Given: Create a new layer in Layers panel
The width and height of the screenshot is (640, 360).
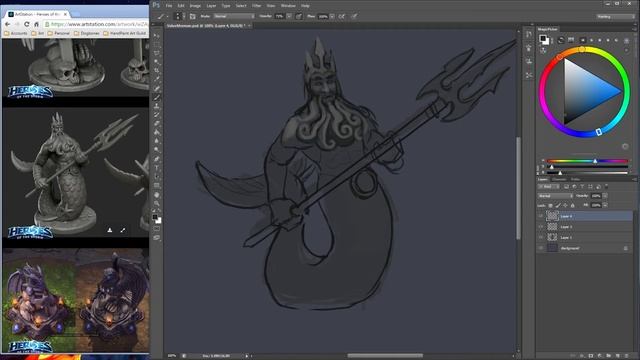Looking at the screenshot, I should pos(618,356).
